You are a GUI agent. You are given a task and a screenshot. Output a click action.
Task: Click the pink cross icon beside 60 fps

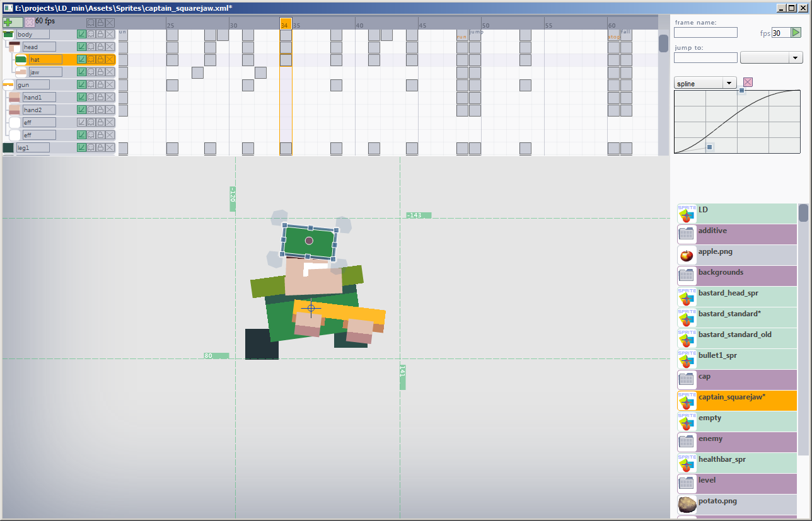(x=30, y=22)
